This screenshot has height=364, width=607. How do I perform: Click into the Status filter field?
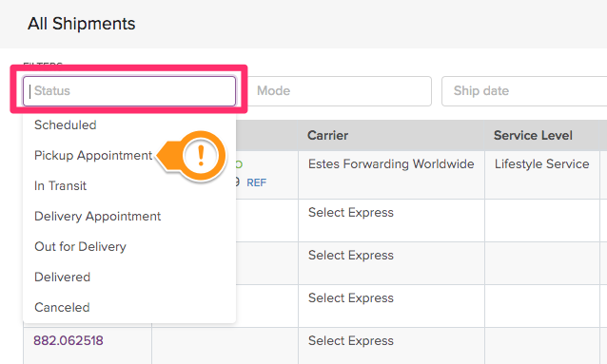click(x=128, y=91)
